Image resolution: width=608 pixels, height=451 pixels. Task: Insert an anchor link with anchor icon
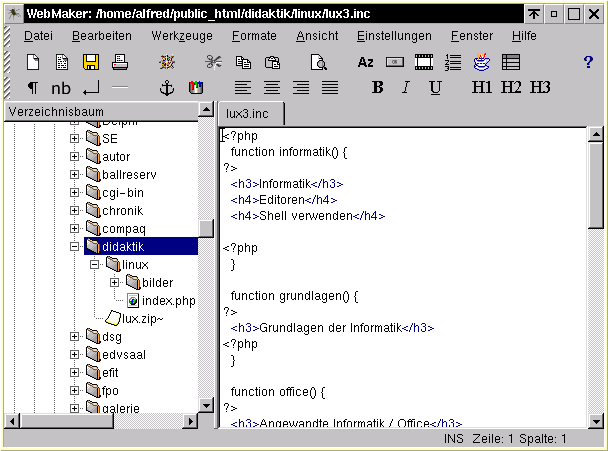click(x=167, y=88)
